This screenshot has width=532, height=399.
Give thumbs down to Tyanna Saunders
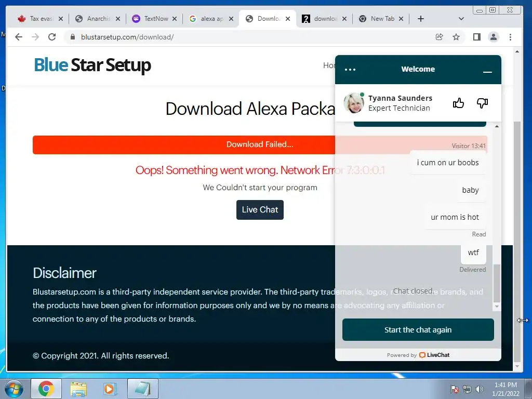tap(482, 103)
